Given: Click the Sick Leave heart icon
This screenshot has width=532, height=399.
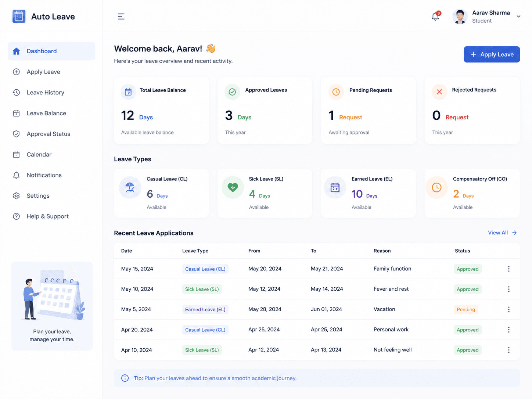Looking at the screenshot, I should tap(233, 187).
